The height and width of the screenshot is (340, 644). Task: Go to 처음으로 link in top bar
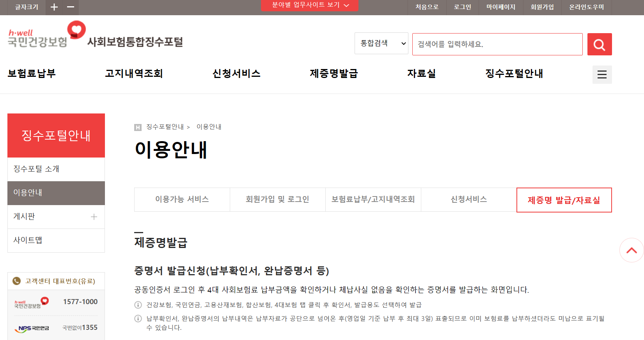(427, 7)
